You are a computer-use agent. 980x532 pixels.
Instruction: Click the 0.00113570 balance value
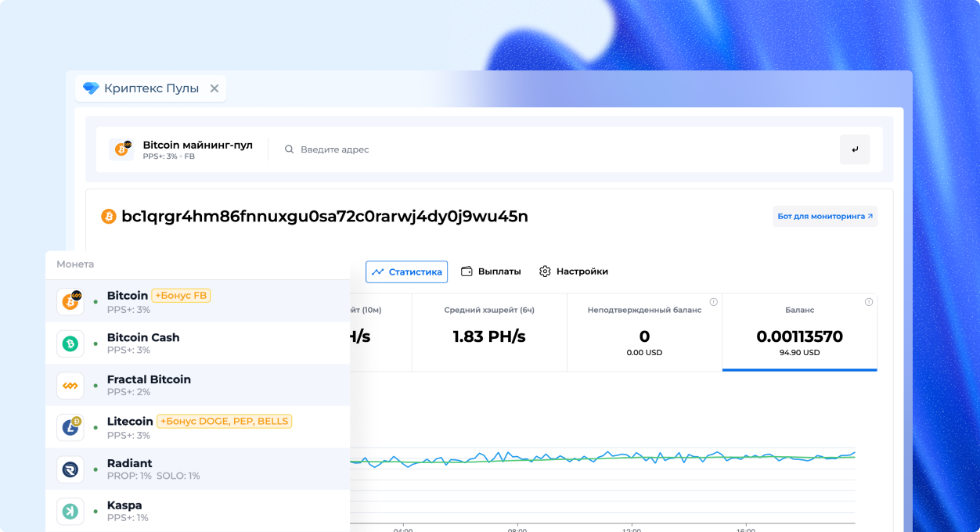[800, 337]
